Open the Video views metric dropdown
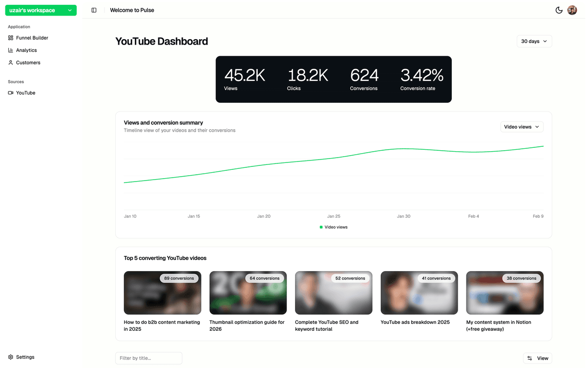Image resolution: width=588 pixels, height=368 pixels. (521, 127)
